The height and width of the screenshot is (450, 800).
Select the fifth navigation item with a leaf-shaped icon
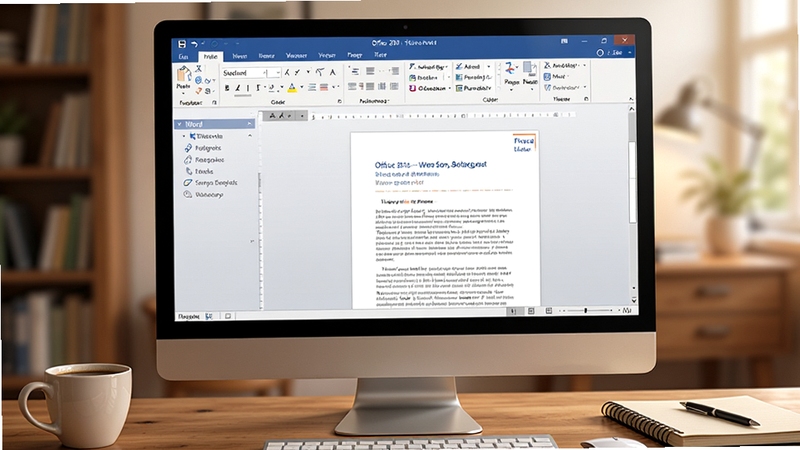click(210, 183)
